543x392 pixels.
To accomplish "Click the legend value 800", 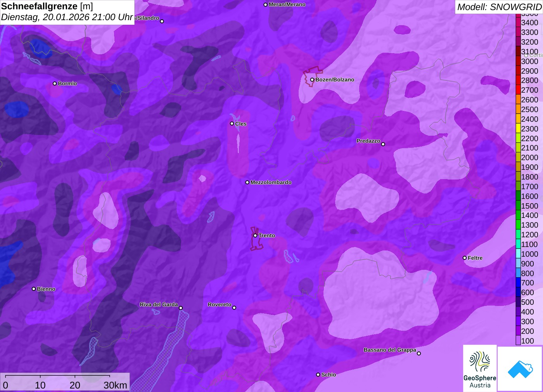I will 527,273.
